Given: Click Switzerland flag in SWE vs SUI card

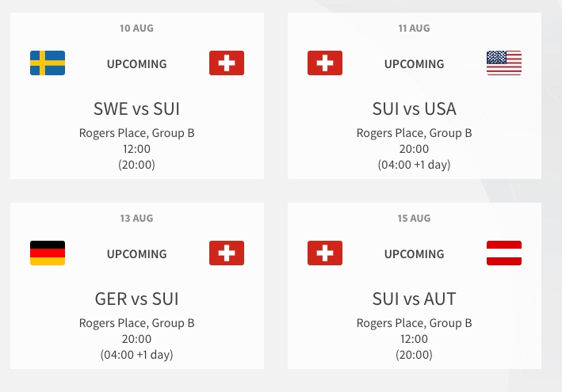Looking at the screenshot, I should point(227,63).
